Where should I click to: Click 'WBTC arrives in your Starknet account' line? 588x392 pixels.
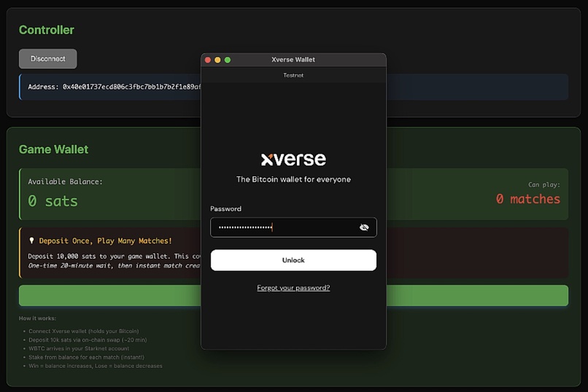click(79, 348)
